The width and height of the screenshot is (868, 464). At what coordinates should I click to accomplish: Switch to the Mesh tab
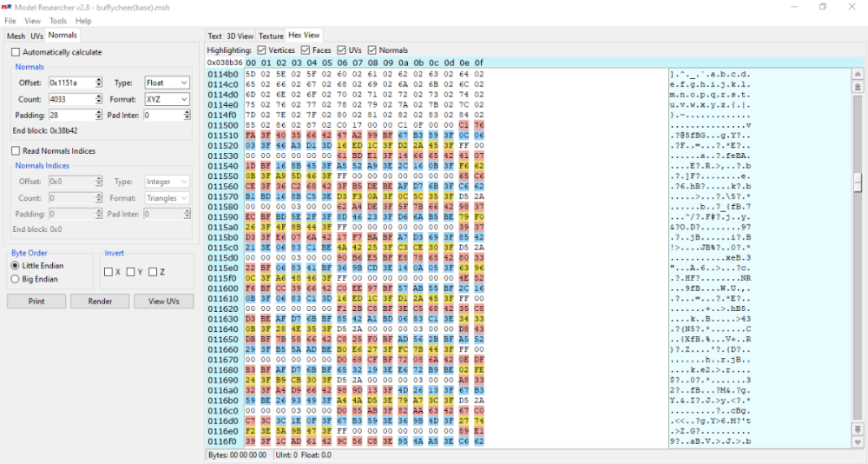(16, 36)
